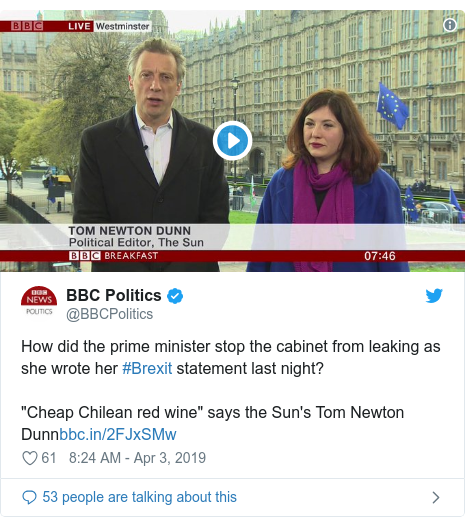Follow the bbc.in/2FJxSMw link

coord(118,434)
